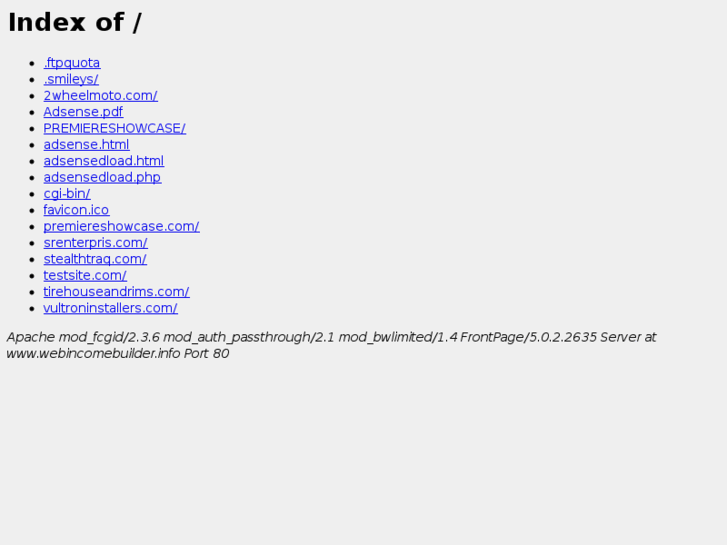Enter the cgi-bin/ directory
This screenshot has height=545, width=727.
(x=67, y=193)
